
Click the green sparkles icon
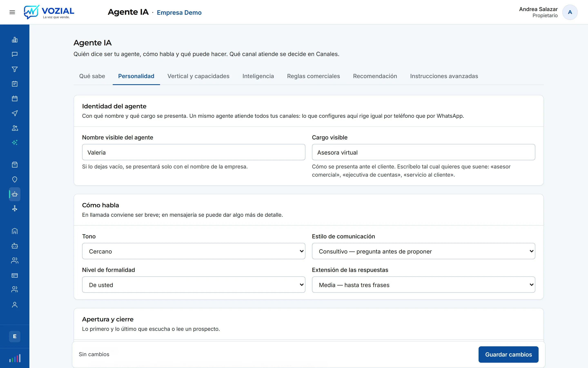tap(14, 142)
